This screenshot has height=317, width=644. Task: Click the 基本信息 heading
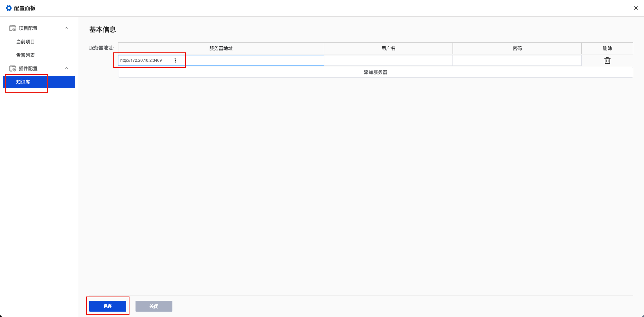click(103, 30)
